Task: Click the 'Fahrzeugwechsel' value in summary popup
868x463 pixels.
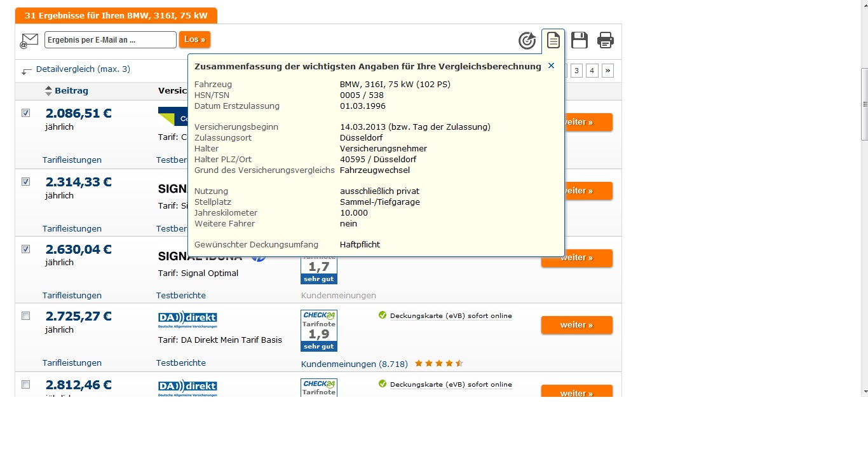Action: [375, 170]
